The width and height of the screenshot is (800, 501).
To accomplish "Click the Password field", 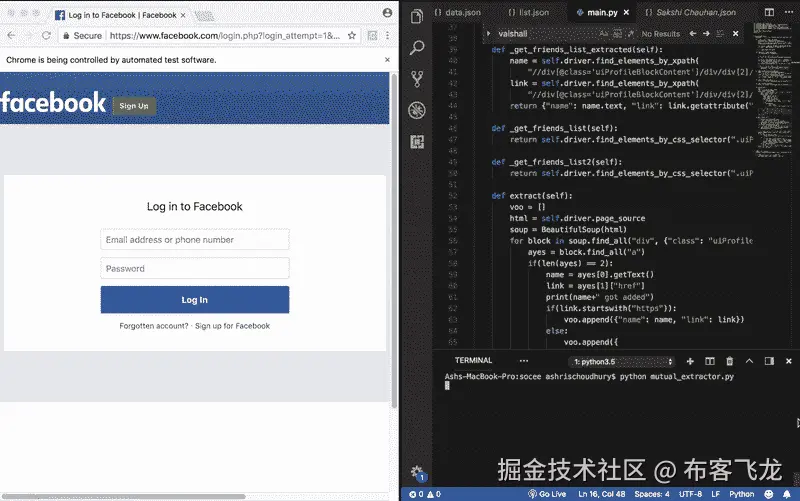I will 195,268.
